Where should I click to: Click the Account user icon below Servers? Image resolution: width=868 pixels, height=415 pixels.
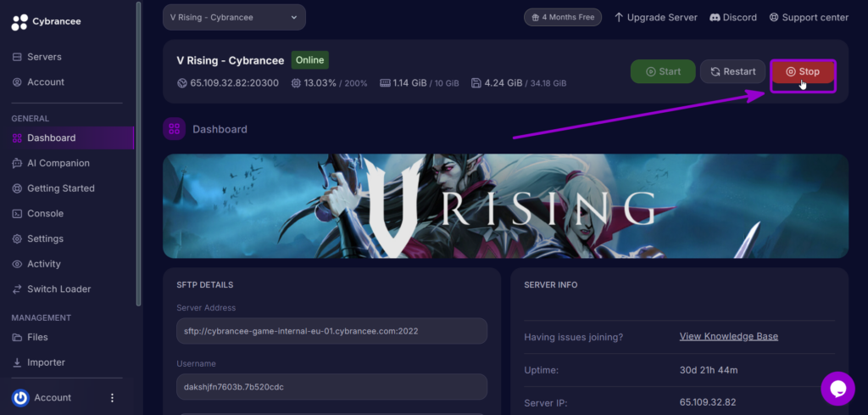pyautogui.click(x=17, y=82)
